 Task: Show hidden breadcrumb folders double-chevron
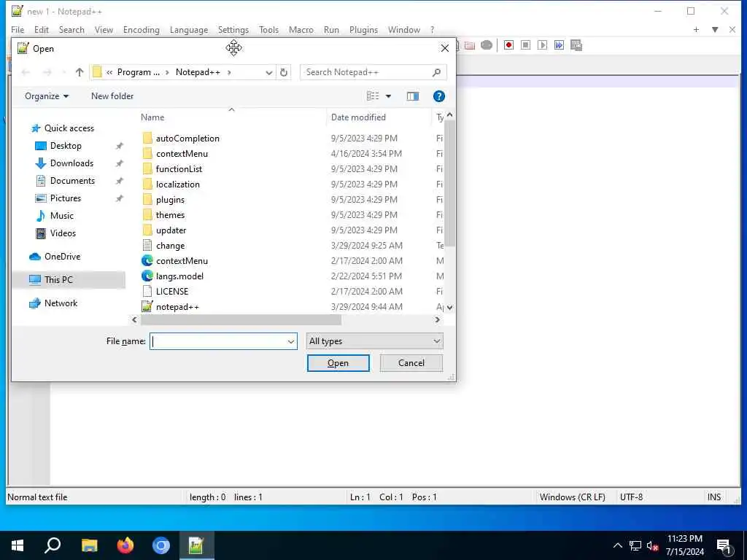(109, 72)
